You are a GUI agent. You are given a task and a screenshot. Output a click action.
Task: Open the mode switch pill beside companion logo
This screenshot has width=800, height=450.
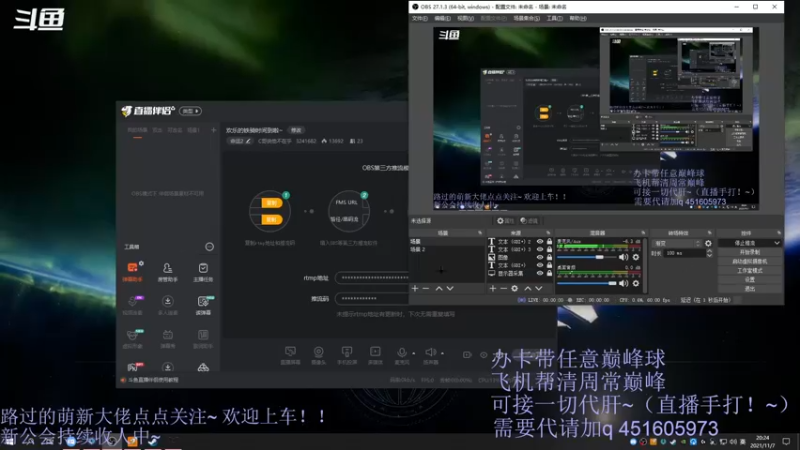pos(190,111)
